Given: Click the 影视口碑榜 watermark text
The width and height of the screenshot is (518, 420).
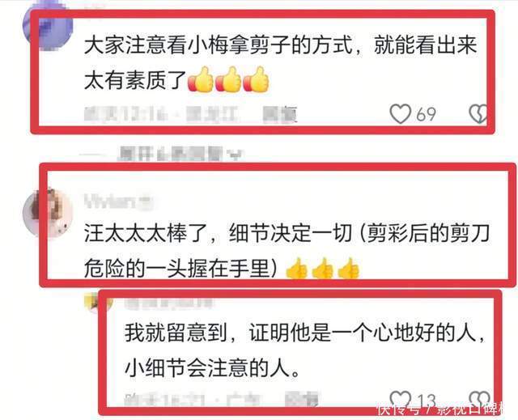Looking at the screenshot, I should tap(476, 409).
